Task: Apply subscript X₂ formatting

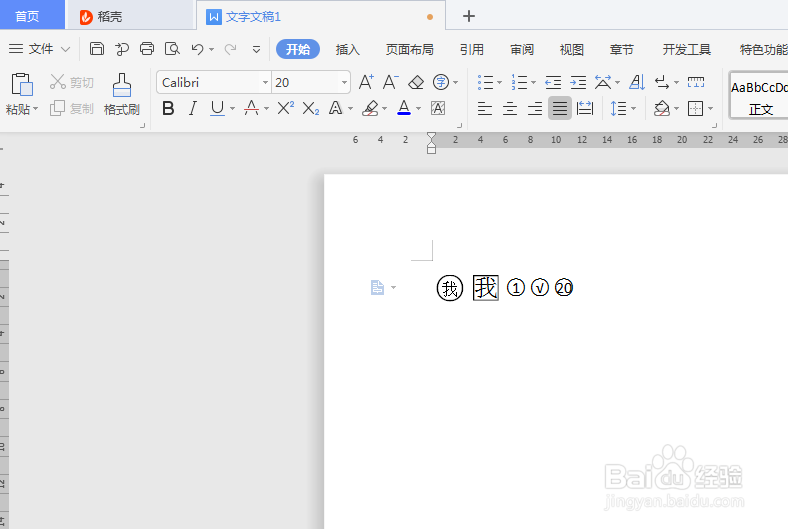Action: point(311,108)
